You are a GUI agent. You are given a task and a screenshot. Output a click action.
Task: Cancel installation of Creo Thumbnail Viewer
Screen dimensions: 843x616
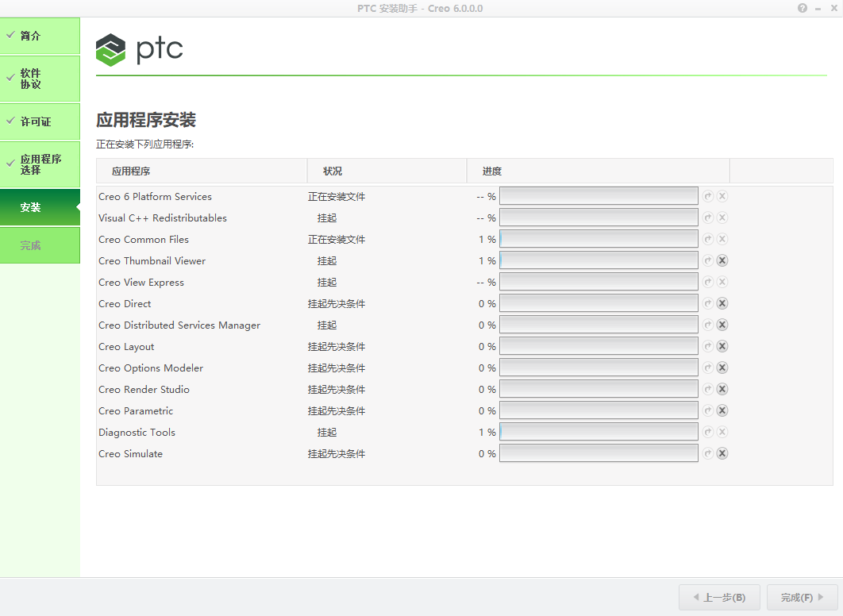[721, 260]
